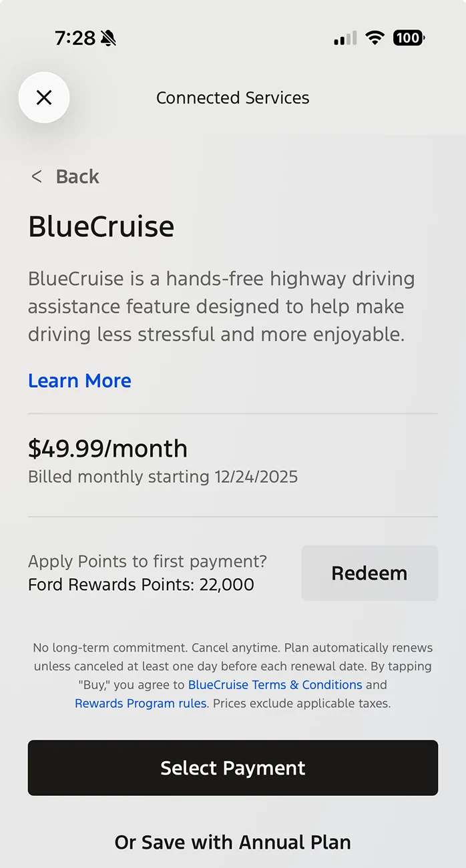Choose Or Save with Annual Plan
Viewport: 466px width, 868px height.
click(232, 842)
